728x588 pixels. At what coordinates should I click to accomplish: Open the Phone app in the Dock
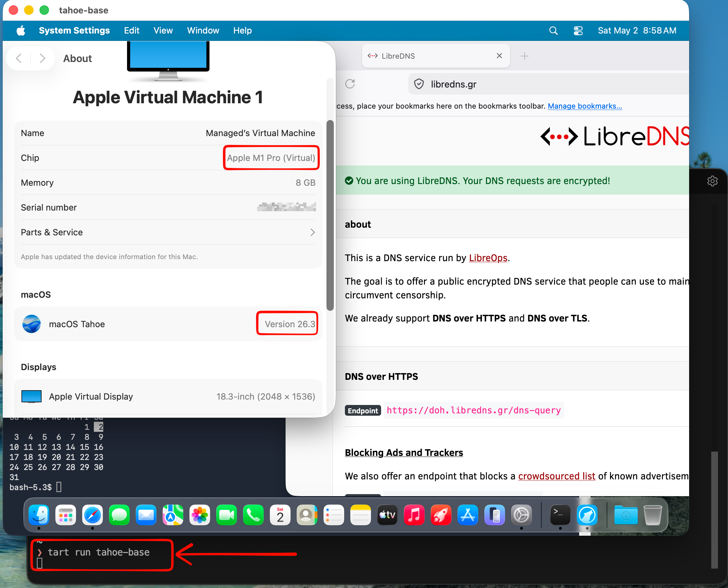click(253, 515)
